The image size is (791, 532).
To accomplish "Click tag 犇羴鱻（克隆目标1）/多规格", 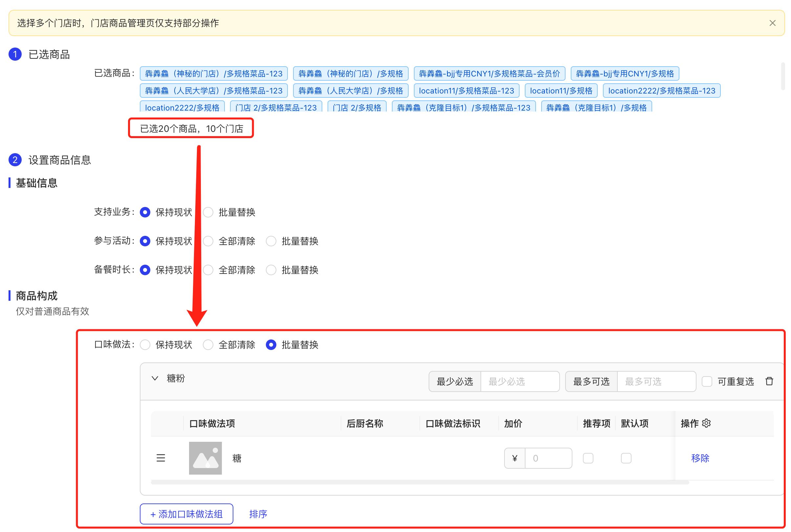I will tap(596, 107).
